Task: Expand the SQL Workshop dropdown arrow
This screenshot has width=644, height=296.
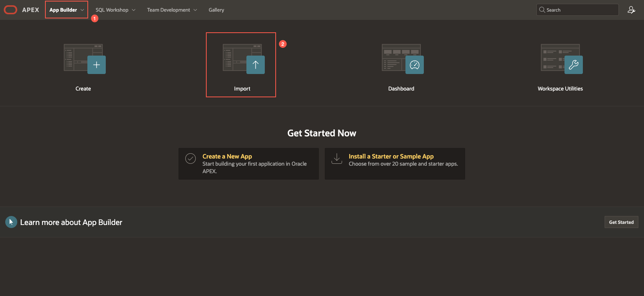Action: (134, 10)
